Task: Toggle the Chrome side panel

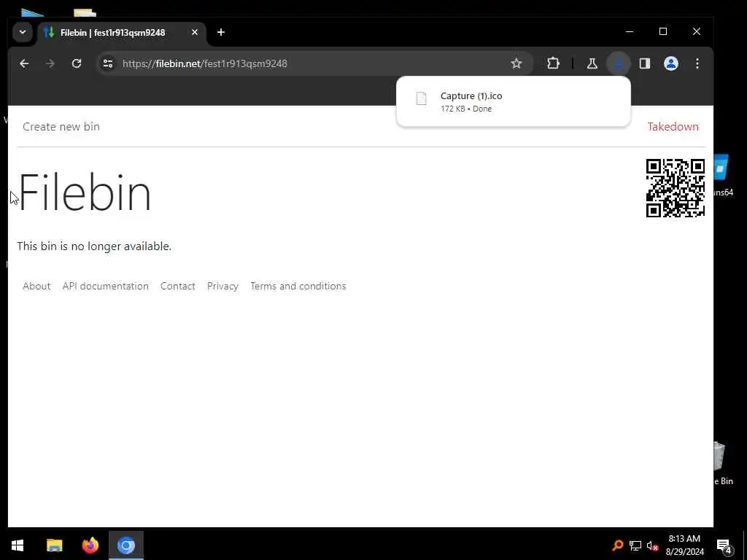Action: [x=645, y=63]
